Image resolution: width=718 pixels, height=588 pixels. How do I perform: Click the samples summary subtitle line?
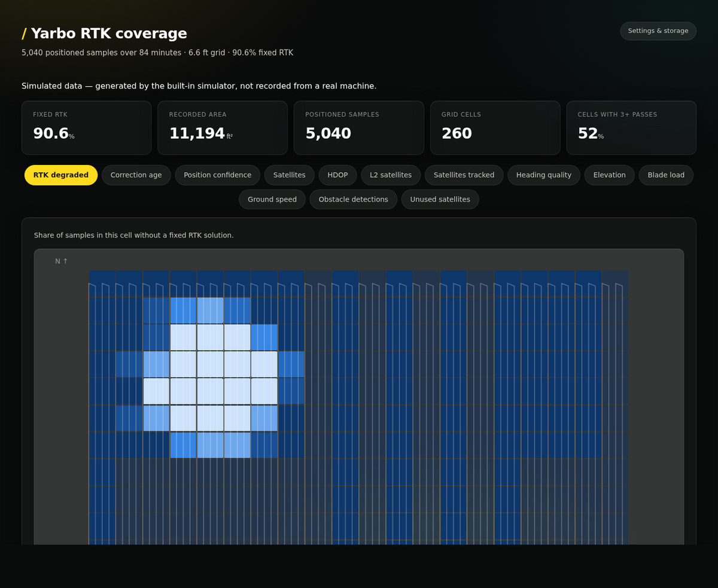[x=157, y=53]
